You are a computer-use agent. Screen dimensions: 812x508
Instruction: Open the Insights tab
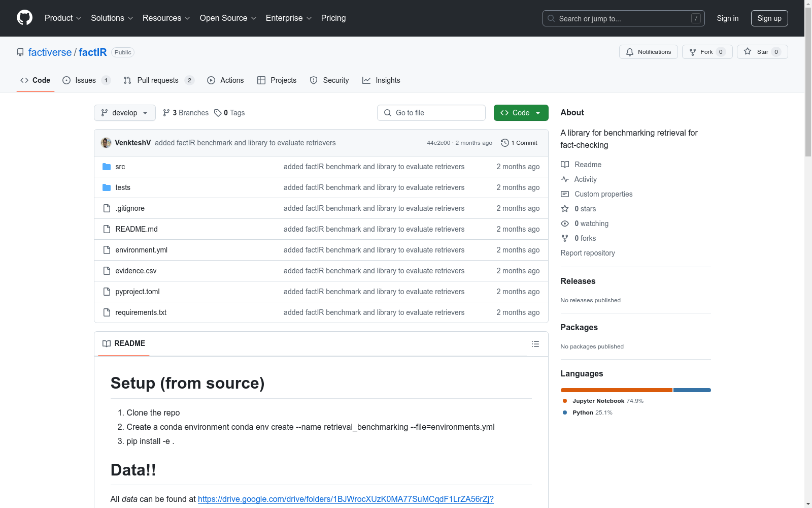[x=381, y=80]
